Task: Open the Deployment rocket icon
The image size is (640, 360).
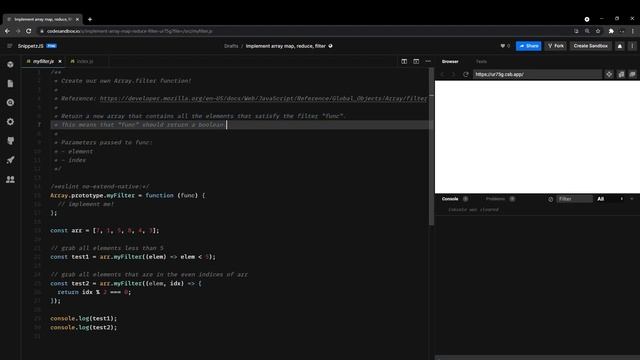Action: click(x=10, y=160)
